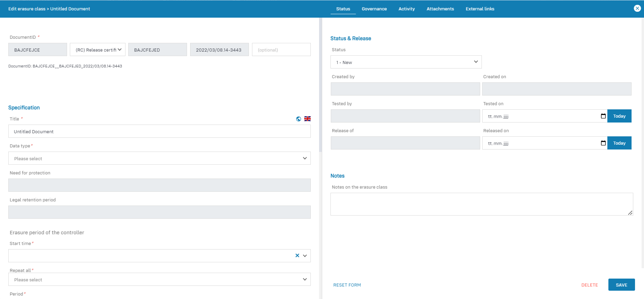644x299 pixels.
Task: Close the edit erasure class dialog
Action: pos(637,8)
